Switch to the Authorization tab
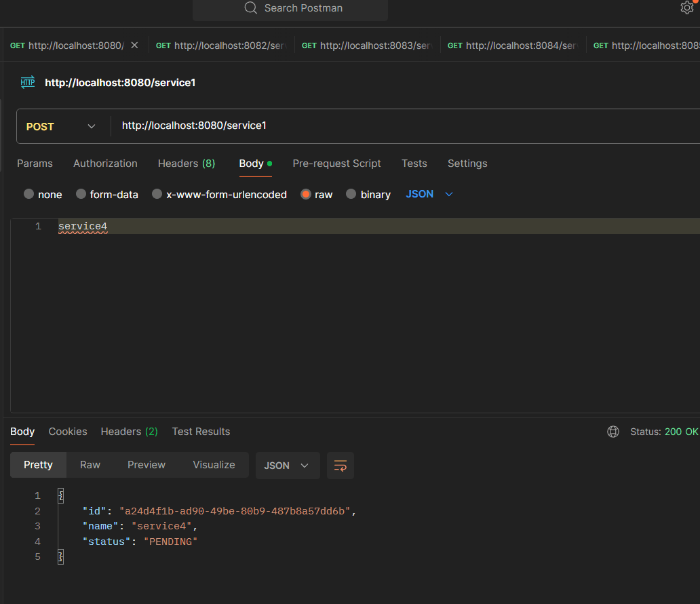 (105, 164)
